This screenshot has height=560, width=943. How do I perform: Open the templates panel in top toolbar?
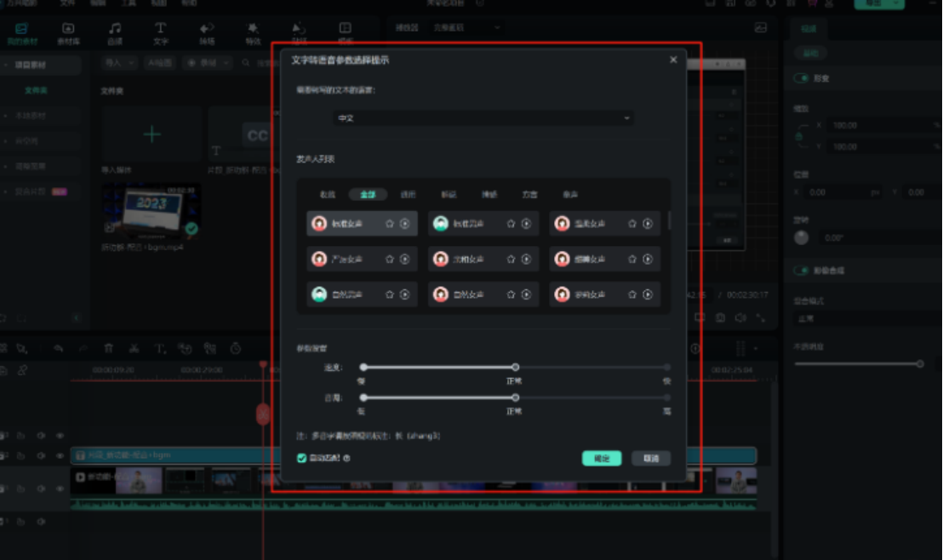[346, 34]
